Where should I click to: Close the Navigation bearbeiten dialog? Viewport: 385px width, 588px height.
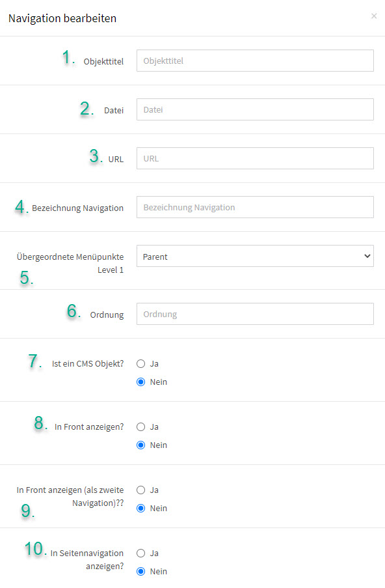coord(374,16)
